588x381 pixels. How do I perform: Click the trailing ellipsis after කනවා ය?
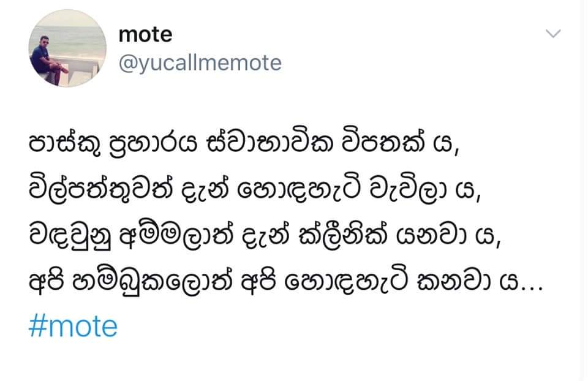(532, 289)
